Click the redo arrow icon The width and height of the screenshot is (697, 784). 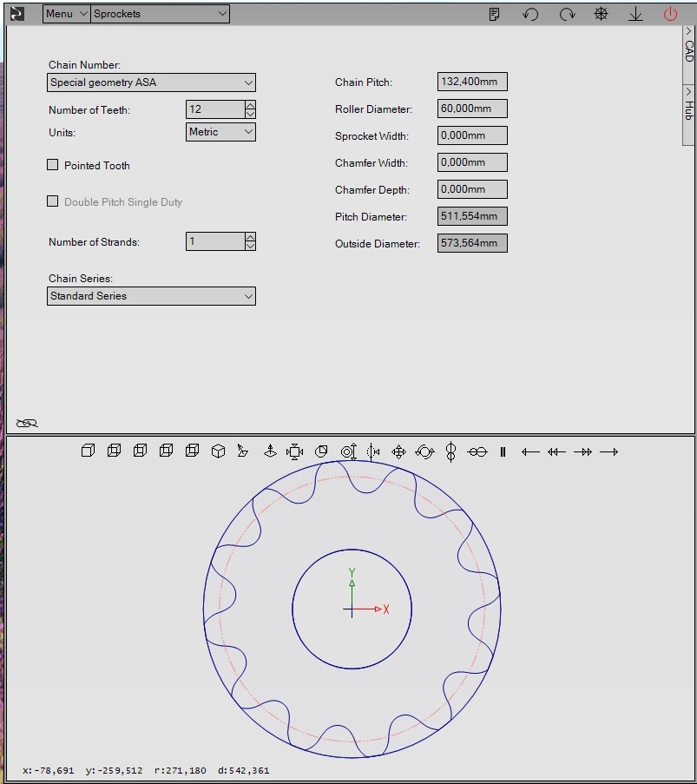(567, 14)
